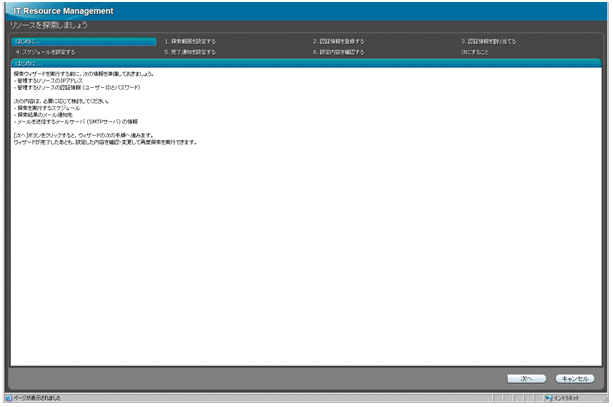Click the Internet zone globe icon
This screenshot has width=613, height=407.
pyautogui.click(x=548, y=398)
